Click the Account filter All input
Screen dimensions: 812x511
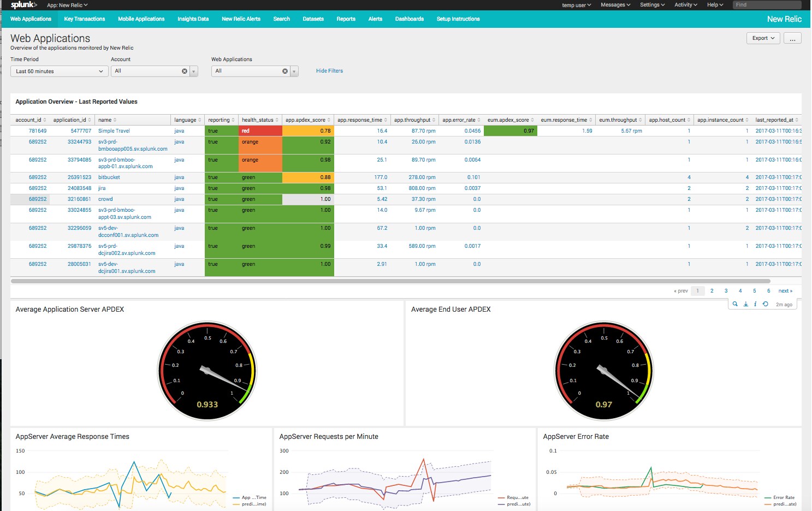[x=146, y=71]
